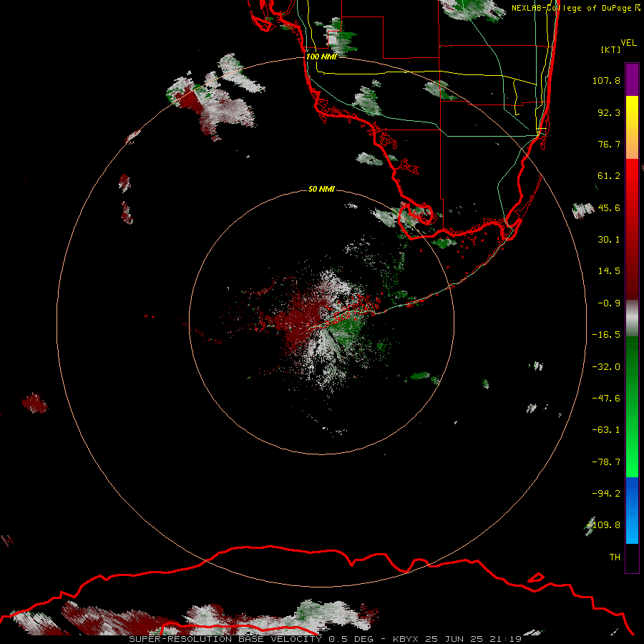Click the -32.0 velocity scale value
The width and height of the screenshot is (644, 644).
[x=606, y=367]
